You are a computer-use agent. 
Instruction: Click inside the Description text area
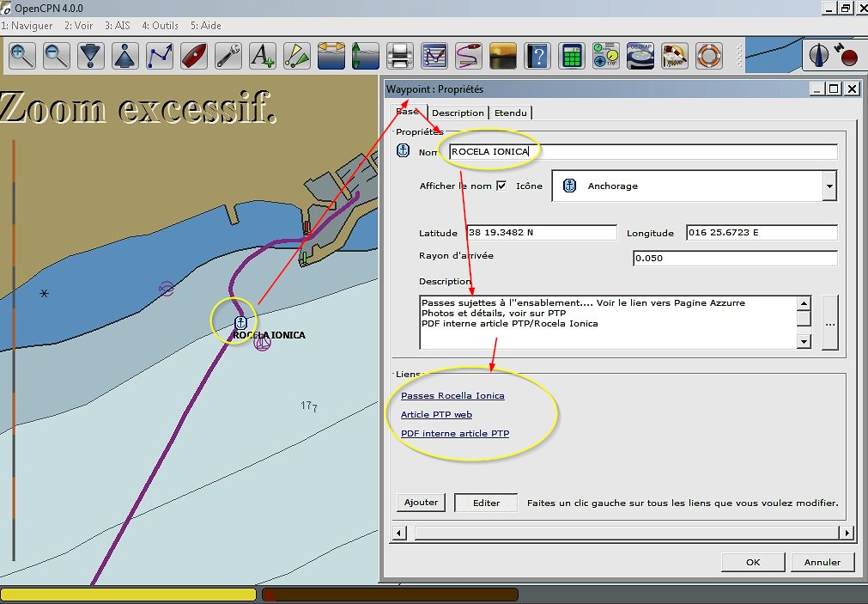click(x=608, y=322)
